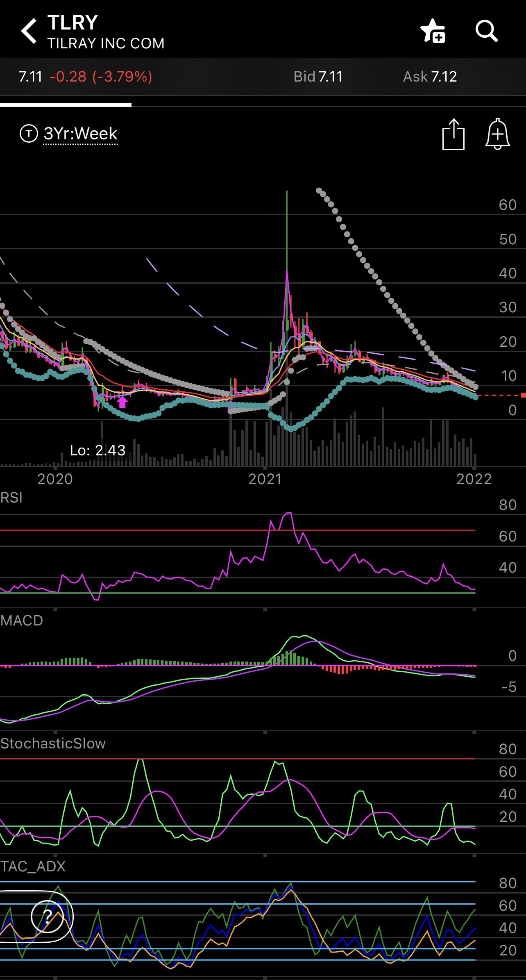The image size is (526, 980).
Task: Tap the 2020 date axis label
Action: [55, 479]
